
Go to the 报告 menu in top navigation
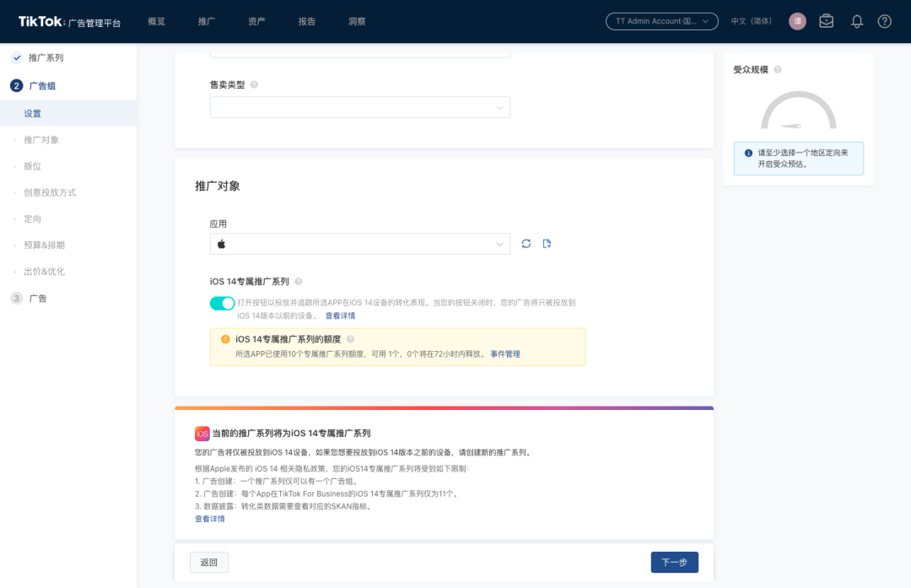click(x=307, y=21)
